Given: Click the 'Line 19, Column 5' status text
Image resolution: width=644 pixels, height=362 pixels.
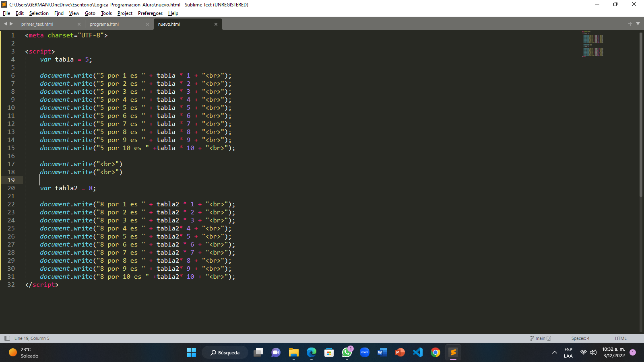Looking at the screenshot, I should [x=32, y=338].
